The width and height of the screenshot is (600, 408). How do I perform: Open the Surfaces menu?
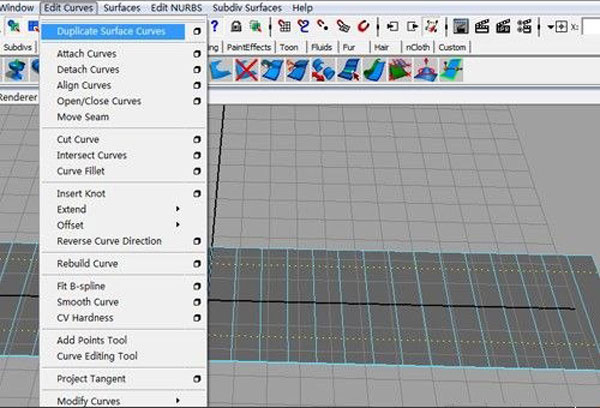[x=122, y=8]
